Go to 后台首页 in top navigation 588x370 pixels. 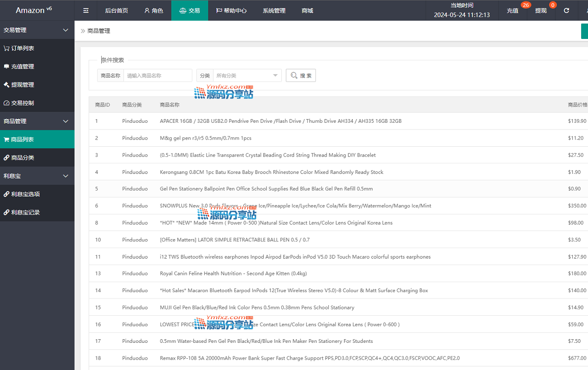pyautogui.click(x=116, y=10)
